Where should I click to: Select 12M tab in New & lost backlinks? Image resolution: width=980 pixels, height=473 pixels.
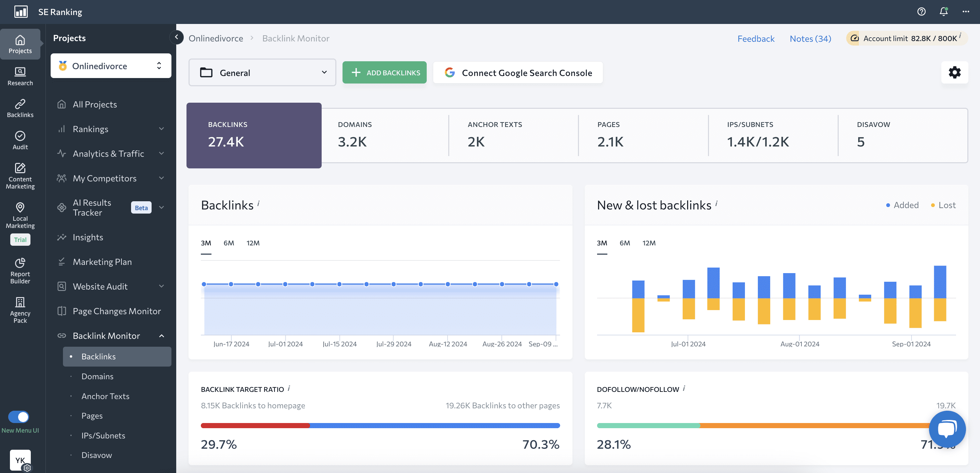click(x=649, y=243)
